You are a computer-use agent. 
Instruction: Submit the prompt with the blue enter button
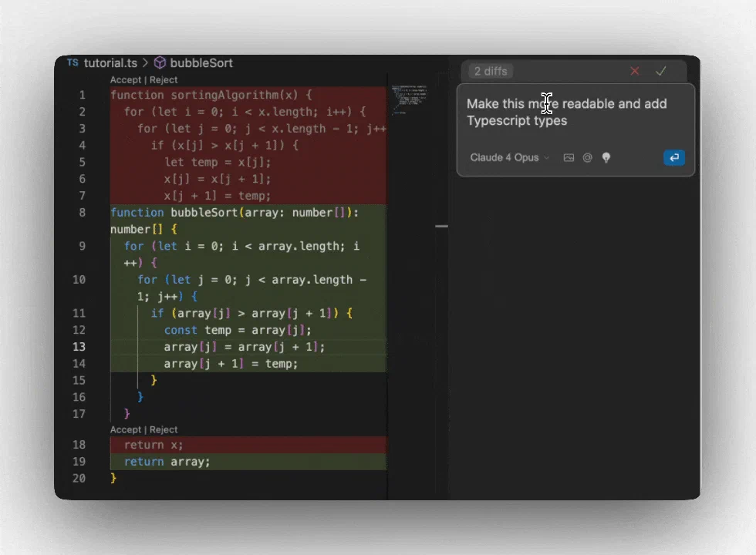tap(674, 157)
